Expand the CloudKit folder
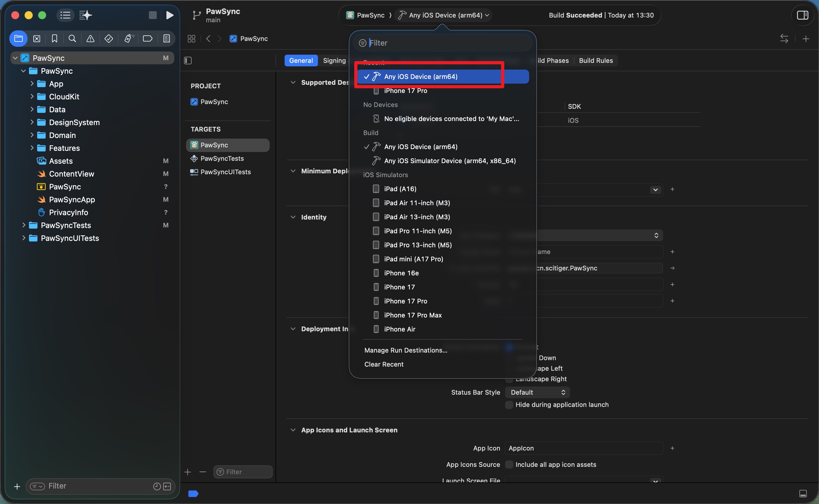Image resolution: width=819 pixels, height=504 pixels. (32, 97)
